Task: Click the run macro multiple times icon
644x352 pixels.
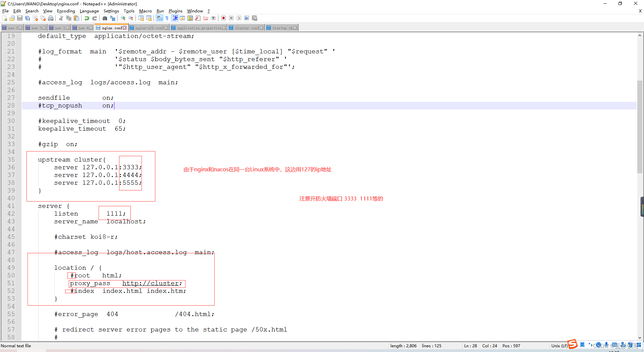Action: pos(247,18)
